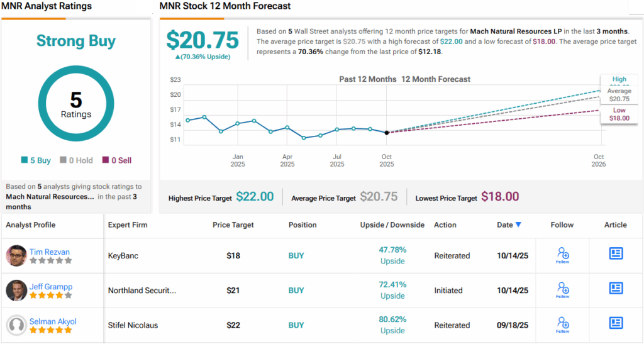Open Tim Rezvan analyst profile link
This screenshot has width=644, height=344.
click(50, 252)
